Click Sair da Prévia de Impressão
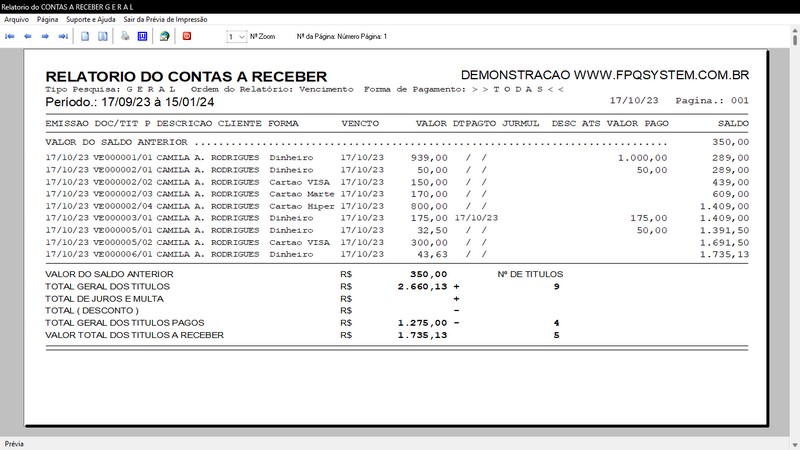Screen dimensions: 800x450 165,19
